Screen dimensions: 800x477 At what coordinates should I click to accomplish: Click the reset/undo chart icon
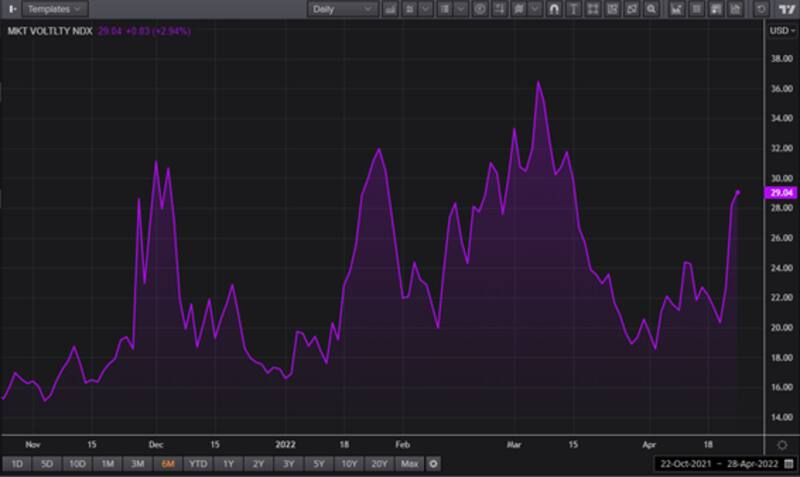pyautogui.click(x=762, y=9)
